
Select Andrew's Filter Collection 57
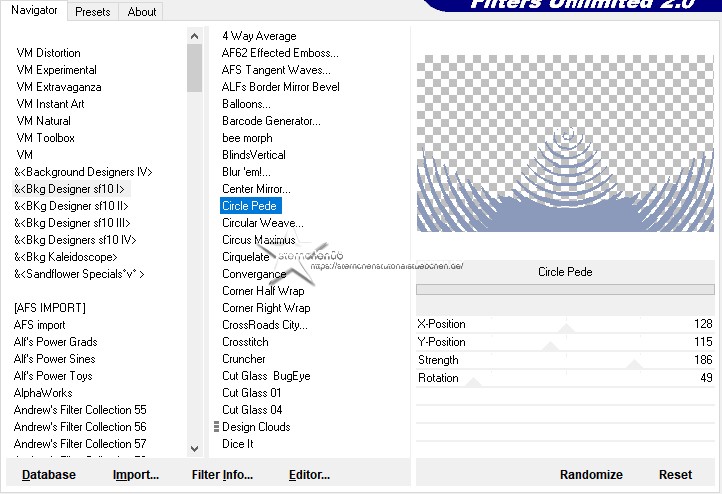[80, 444]
